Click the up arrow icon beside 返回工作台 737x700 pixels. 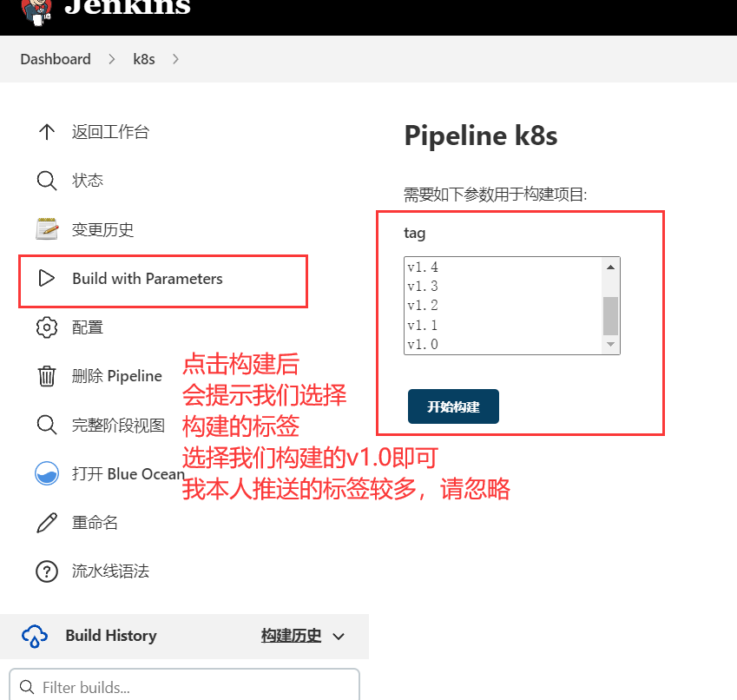(47, 132)
